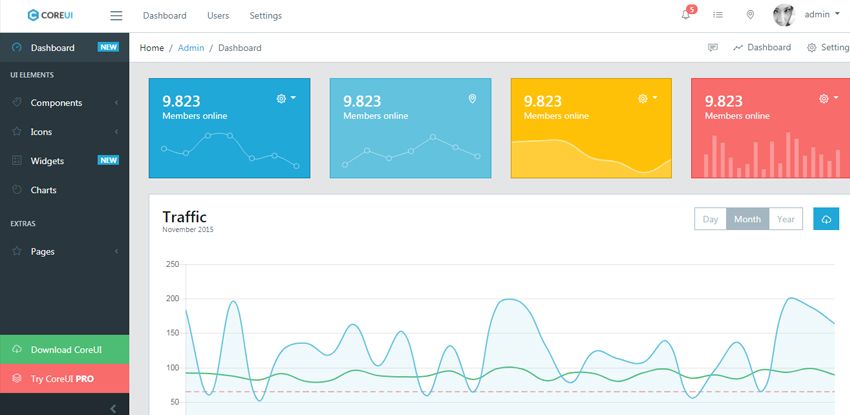The image size is (850, 415).
Task: Click the speedometer icon next to Dashboard
Action: click(17, 47)
